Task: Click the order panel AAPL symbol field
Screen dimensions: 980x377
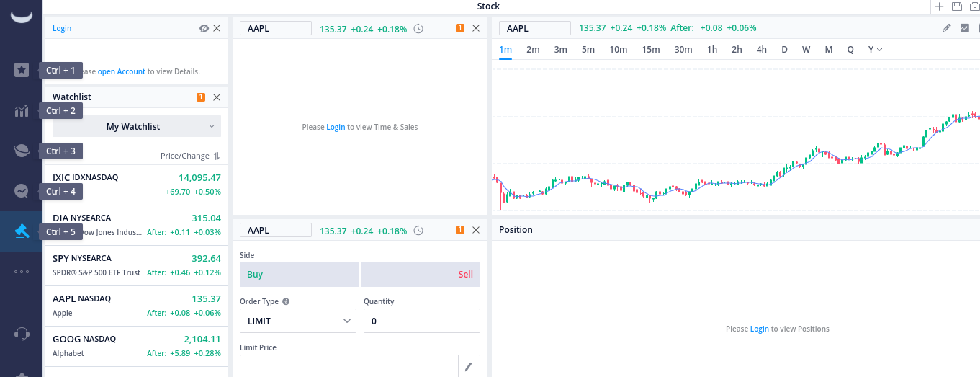Action: tap(276, 230)
